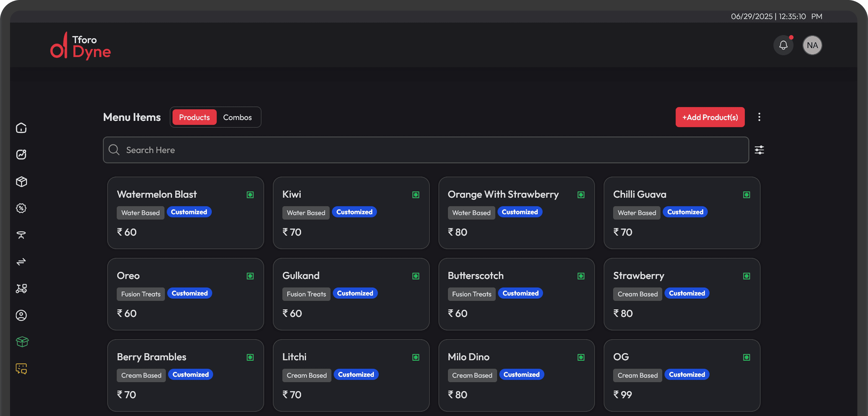Click Customized badge on Oreo

click(x=190, y=293)
